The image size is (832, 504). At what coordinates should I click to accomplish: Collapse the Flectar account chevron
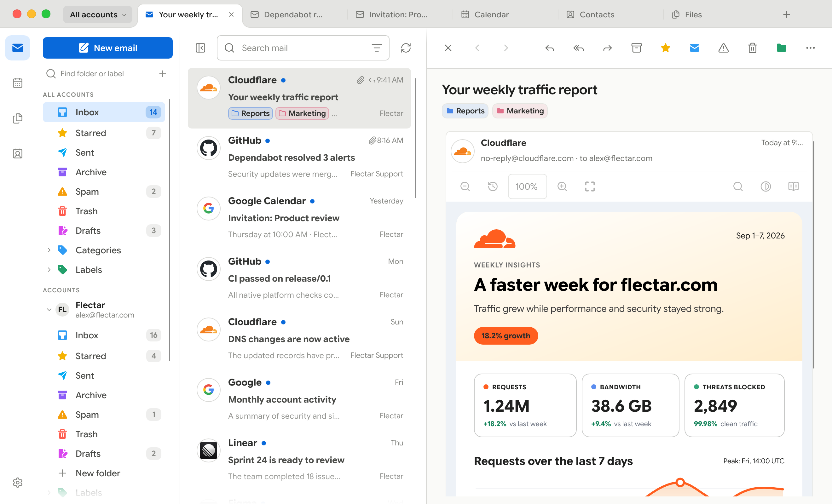click(x=49, y=310)
